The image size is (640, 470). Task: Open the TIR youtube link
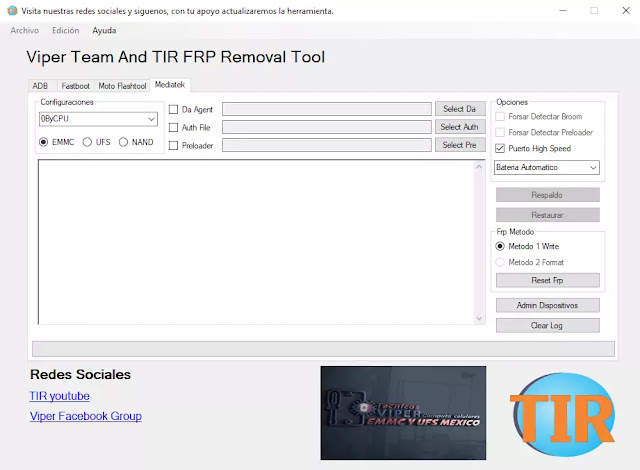[60, 396]
